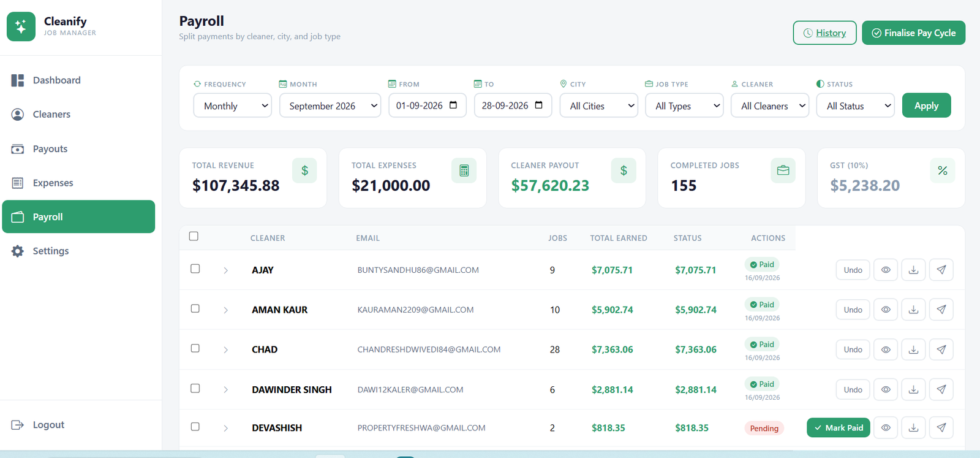The image size is (980, 458).
Task: Send CHAD's payslip with the paper plane icon
Action: click(941, 349)
